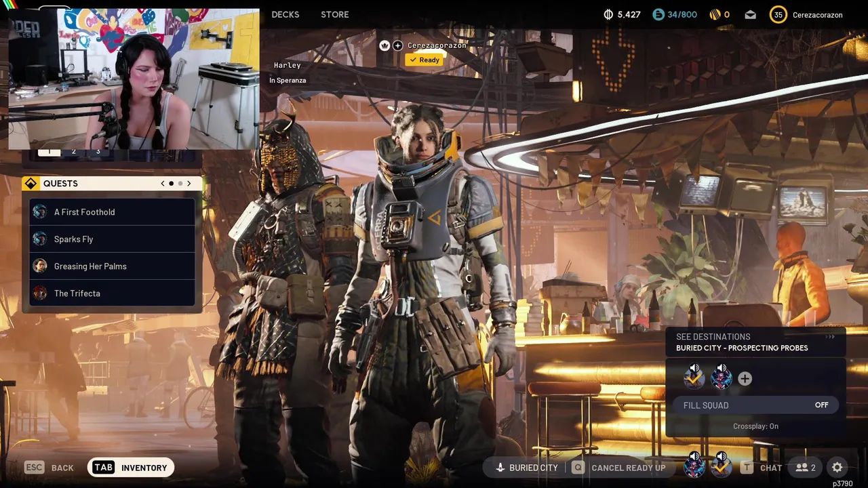Select bottom bar avatar with yellow checkmark
This screenshot has height=488, width=868.
721,466
